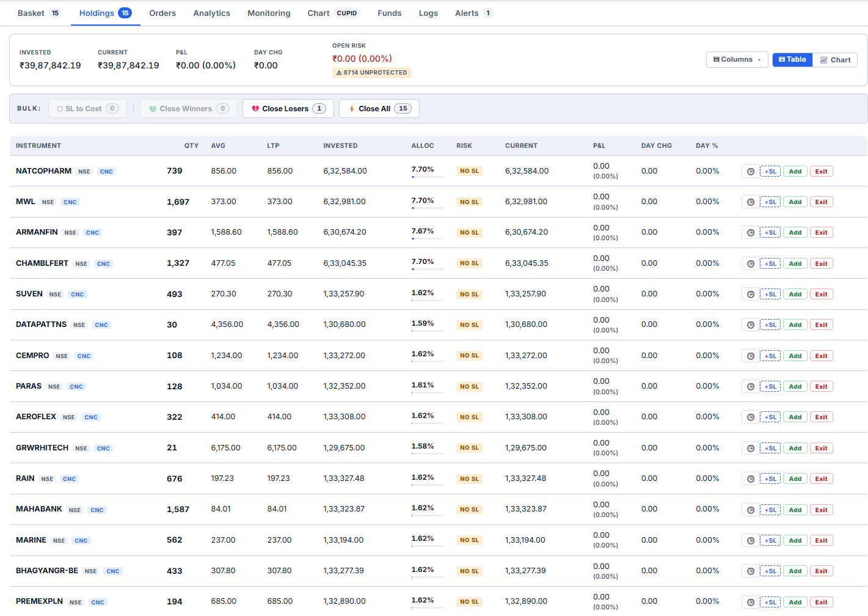Click the NATCOPHARM allocation bar
The height and width of the screenshot is (616, 868).
[428, 177]
